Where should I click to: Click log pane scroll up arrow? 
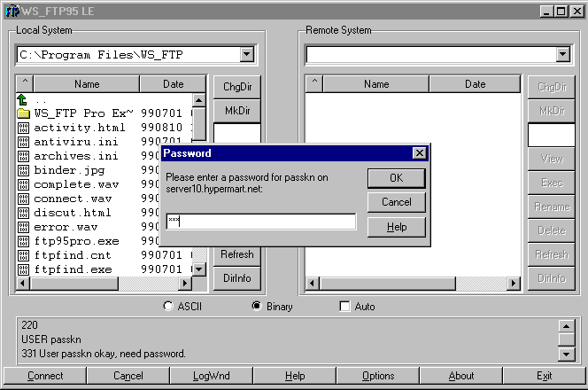point(566,326)
